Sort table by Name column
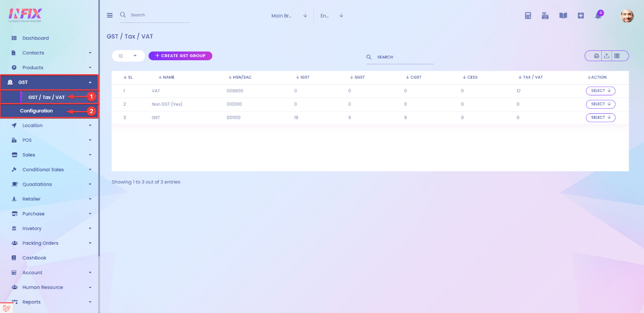The image size is (644, 313). [x=166, y=77]
